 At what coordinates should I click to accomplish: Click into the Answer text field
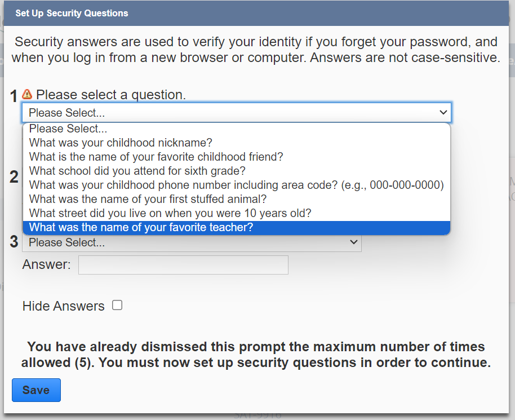[x=183, y=265]
